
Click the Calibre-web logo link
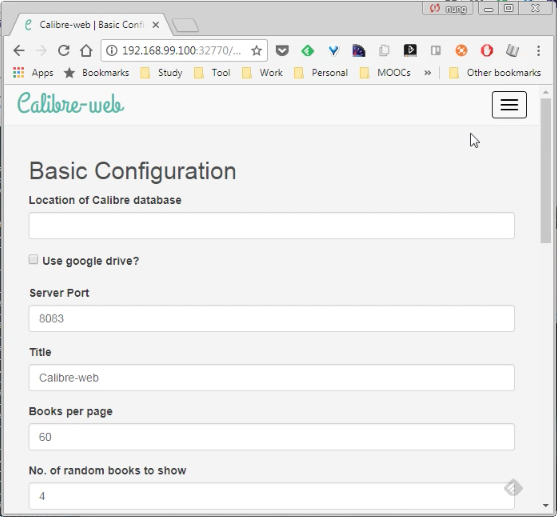pyautogui.click(x=71, y=103)
